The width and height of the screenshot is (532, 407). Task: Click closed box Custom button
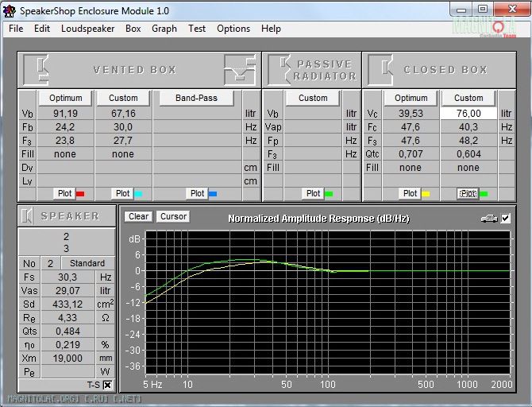[468, 99]
